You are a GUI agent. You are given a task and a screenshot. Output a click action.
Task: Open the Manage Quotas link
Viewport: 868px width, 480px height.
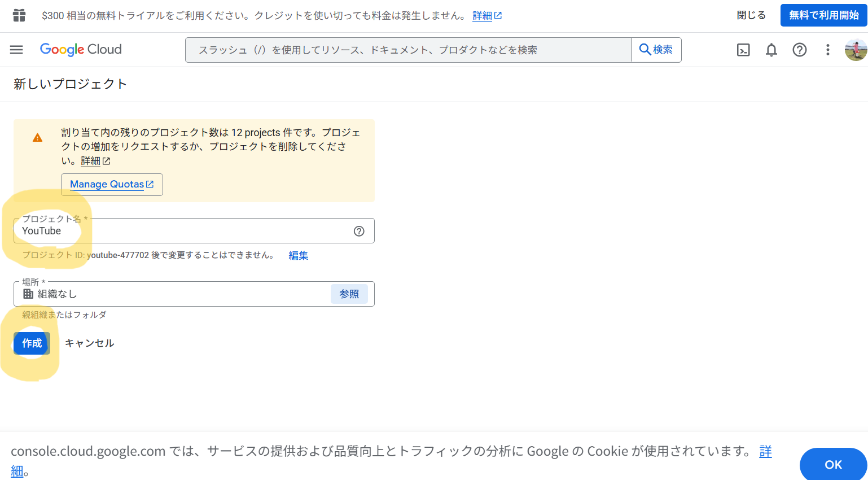tap(112, 185)
